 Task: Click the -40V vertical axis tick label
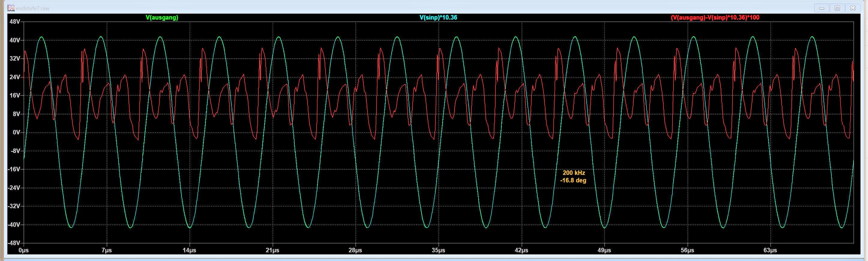14,225
